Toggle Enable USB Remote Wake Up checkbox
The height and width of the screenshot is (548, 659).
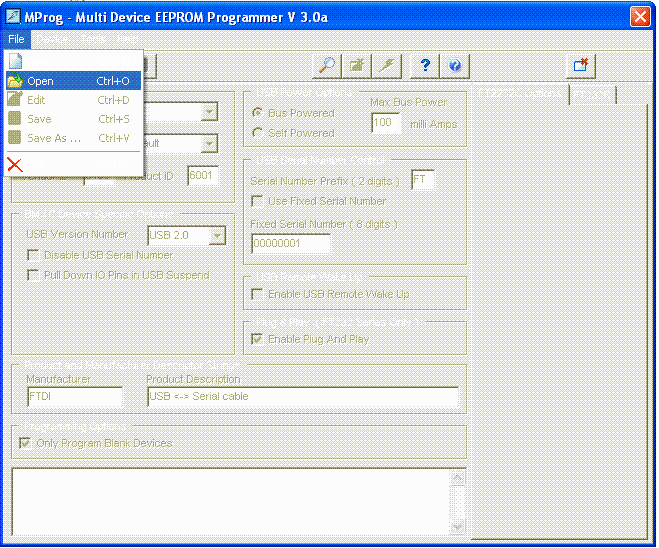pyautogui.click(x=258, y=294)
